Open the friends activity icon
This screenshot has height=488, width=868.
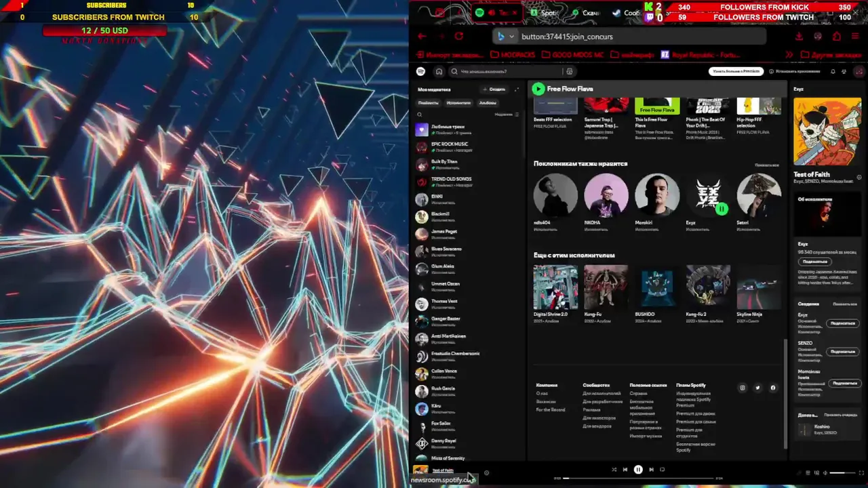click(x=844, y=71)
